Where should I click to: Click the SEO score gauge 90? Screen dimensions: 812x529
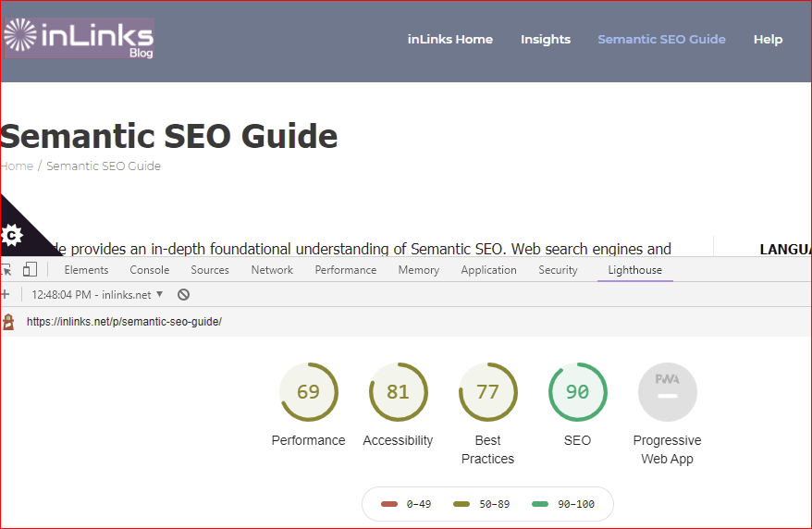point(577,392)
